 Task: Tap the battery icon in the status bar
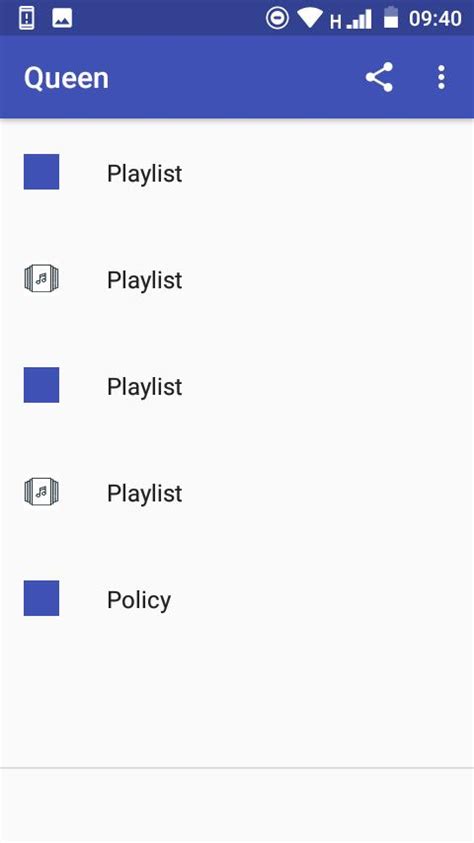[x=391, y=17]
